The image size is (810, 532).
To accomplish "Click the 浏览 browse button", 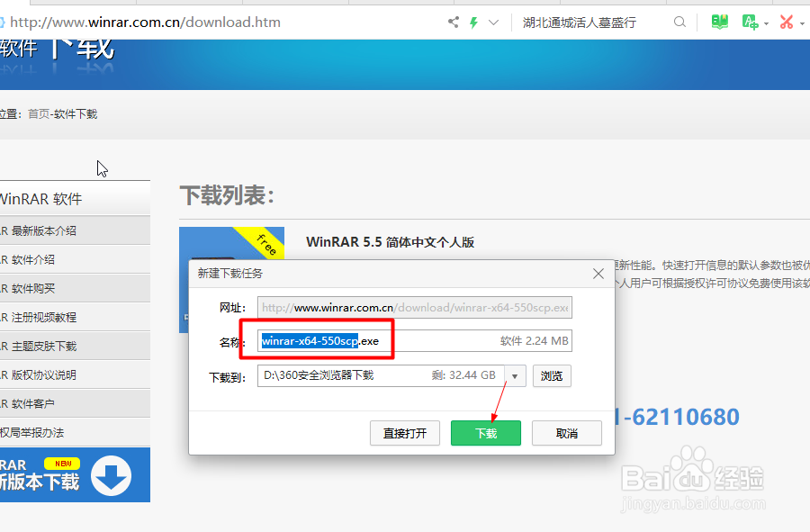I will tap(552, 376).
